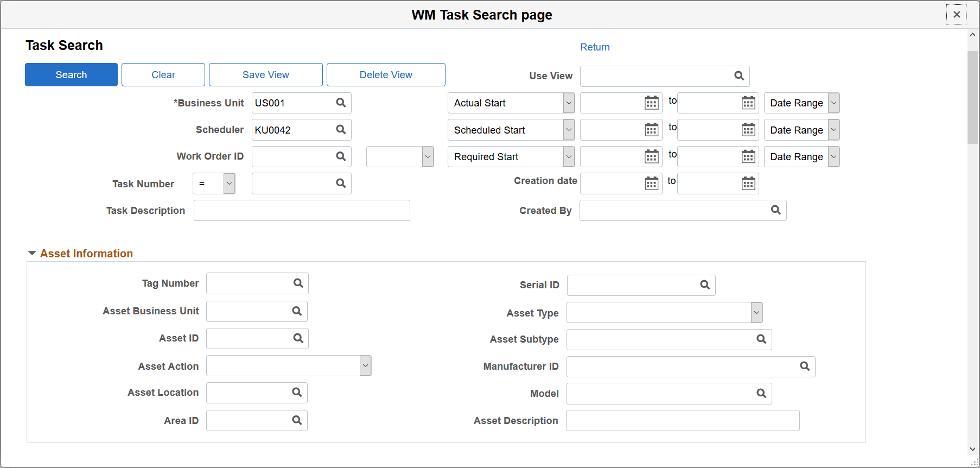This screenshot has height=468, width=980.
Task: Open the Required Start date type dropdown
Action: pyautogui.click(x=511, y=156)
